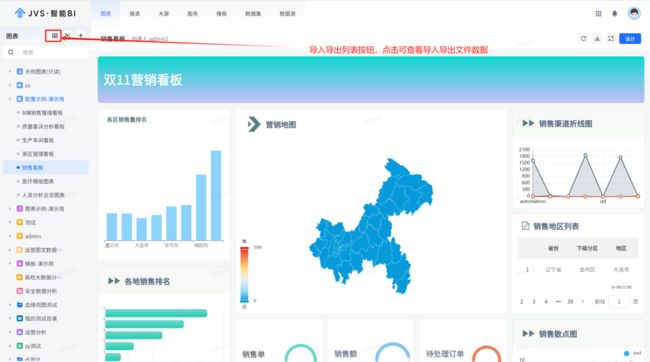Image resolution: width=650 pixels, height=362 pixels.
Task: Expand the cs folder arrow
Action: (x=10, y=85)
